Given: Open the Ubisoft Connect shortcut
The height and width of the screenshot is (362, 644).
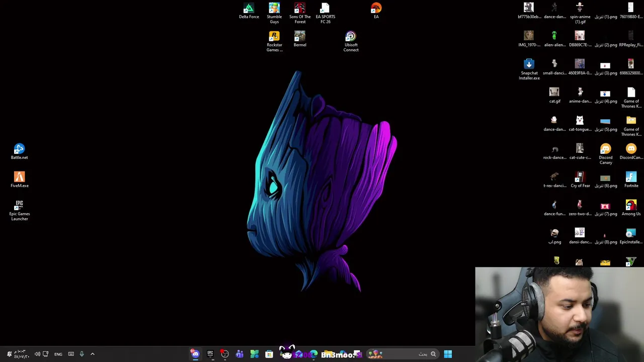Looking at the screenshot, I should point(351,42).
